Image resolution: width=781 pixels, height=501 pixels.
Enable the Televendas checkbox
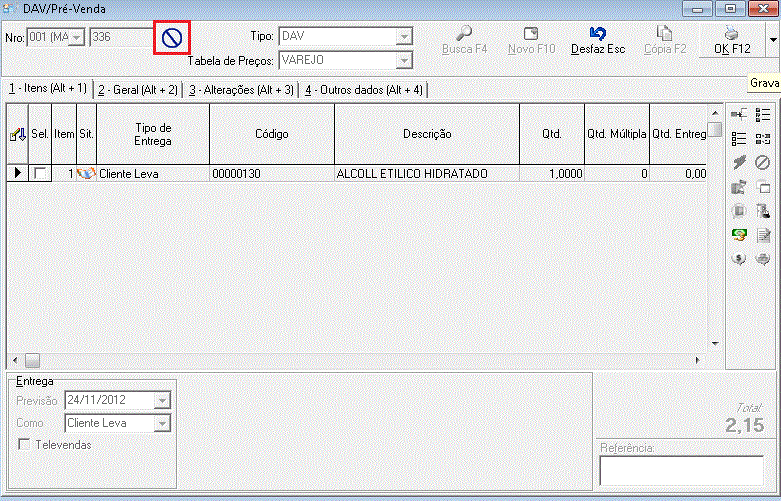[x=24, y=444]
